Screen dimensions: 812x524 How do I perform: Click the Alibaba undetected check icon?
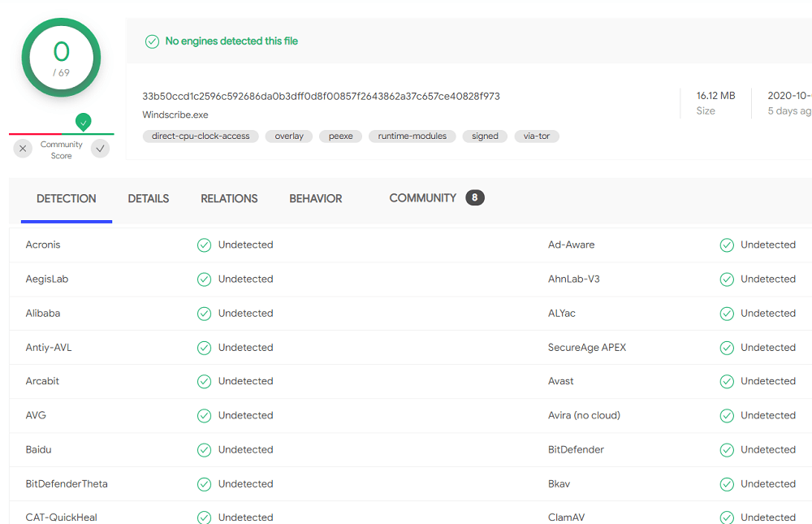tap(204, 314)
